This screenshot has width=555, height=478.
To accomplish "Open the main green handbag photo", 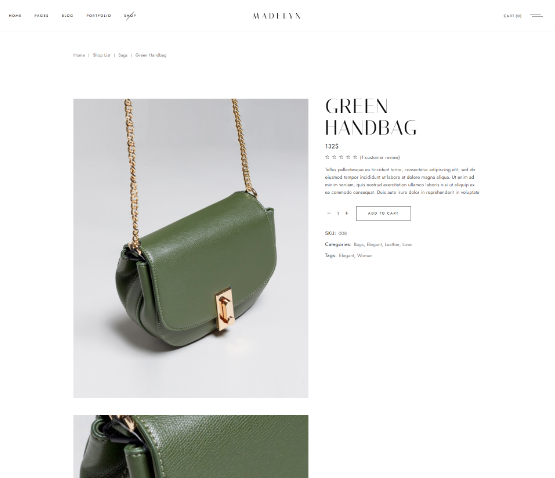I will point(191,248).
